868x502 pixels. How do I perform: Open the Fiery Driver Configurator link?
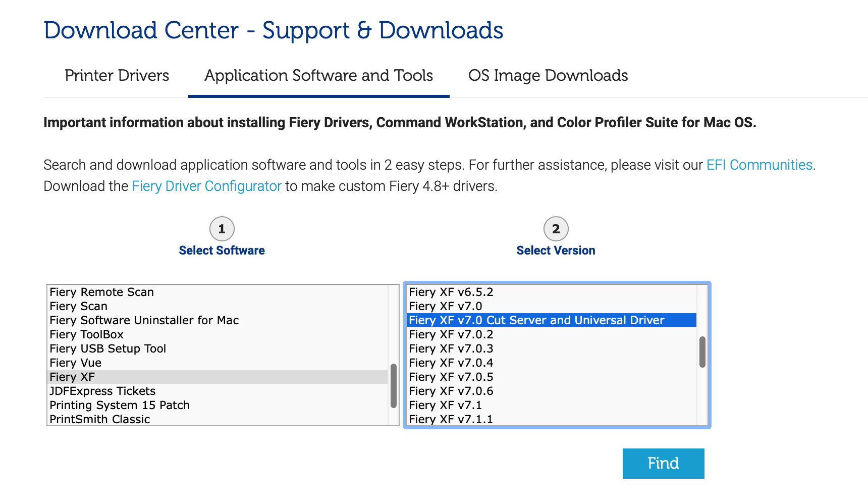[x=206, y=186]
